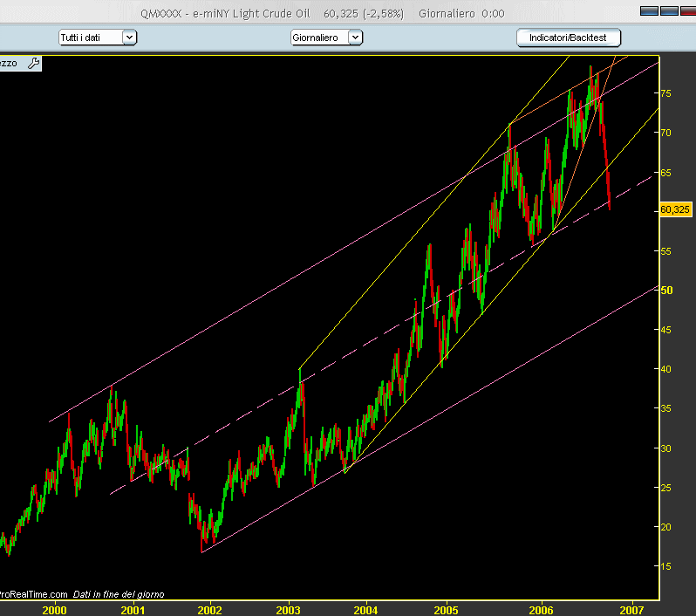Click the leftmost blue window control button
This screenshot has height=616, width=696.
coord(649,10)
